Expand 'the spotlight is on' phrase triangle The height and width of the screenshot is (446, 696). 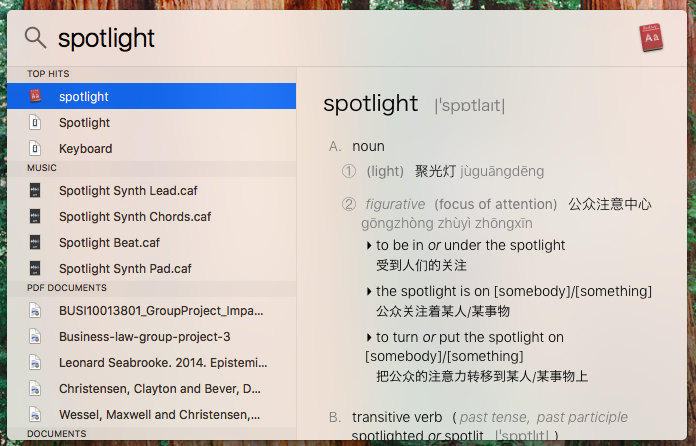pyautogui.click(x=369, y=291)
